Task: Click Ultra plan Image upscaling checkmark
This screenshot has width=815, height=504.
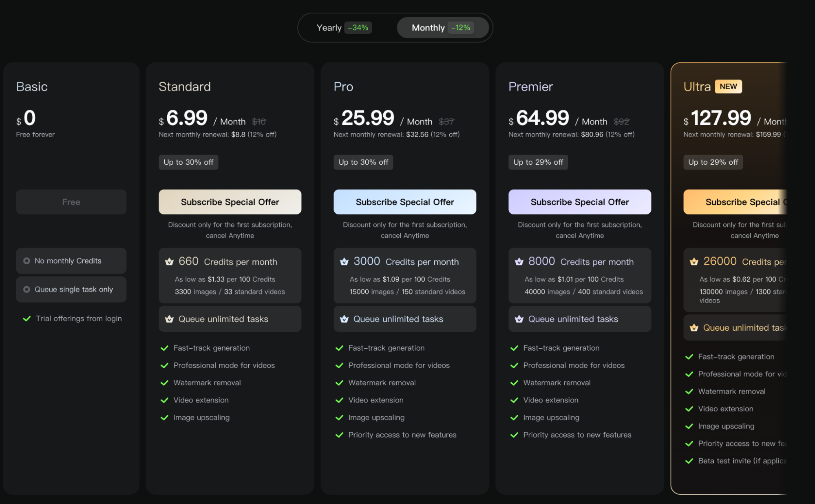Action: (x=689, y=427)
